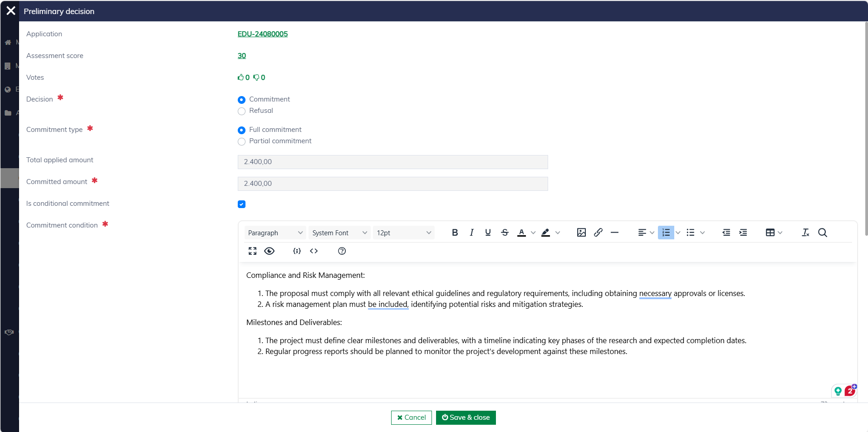Select the Refusal decision option
Viewport: 868px width, 432px height.
(x=241, y=111)
